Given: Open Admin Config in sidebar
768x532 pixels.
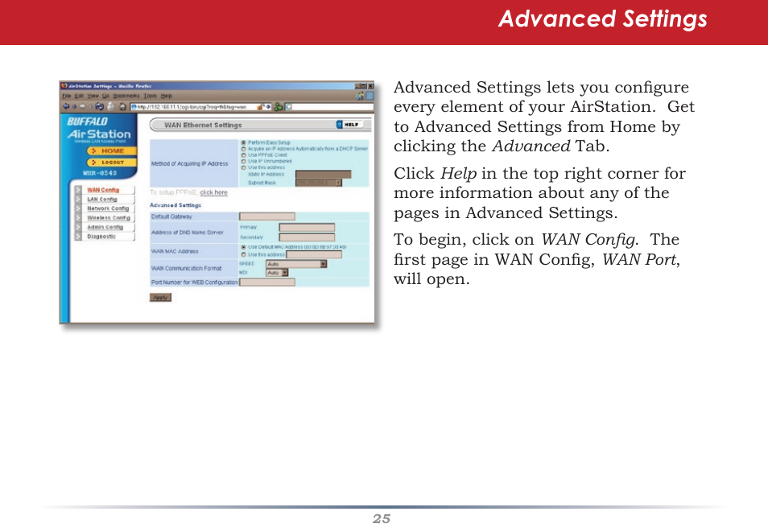Looking at the screenshot, I should click(x=105, y=227).
